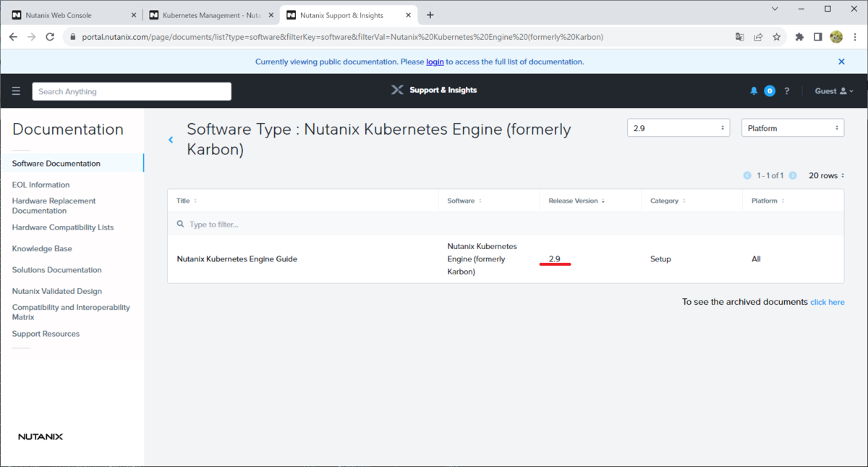Click the Nutanix logo in sidebar
This screenshot has height=467, width=868.
41,437
